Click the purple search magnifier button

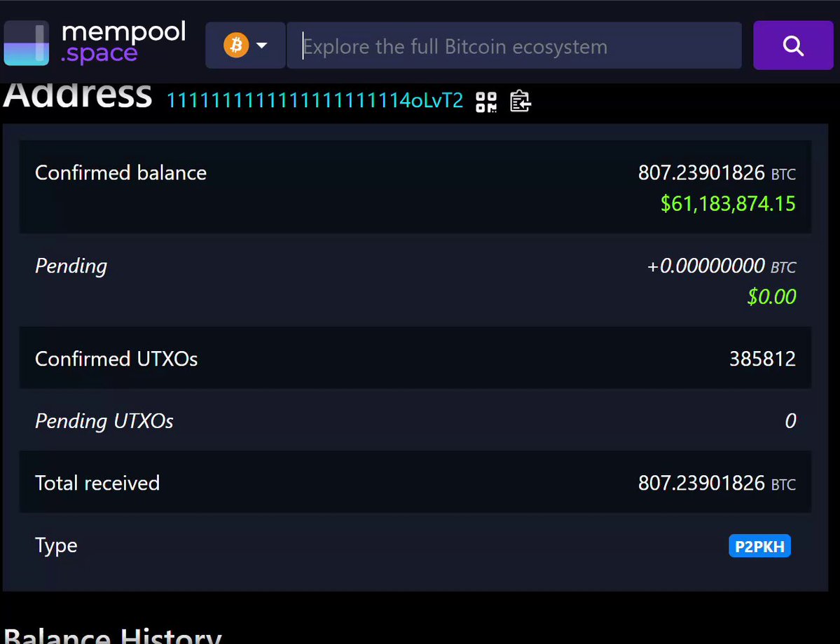click(793, 46)
